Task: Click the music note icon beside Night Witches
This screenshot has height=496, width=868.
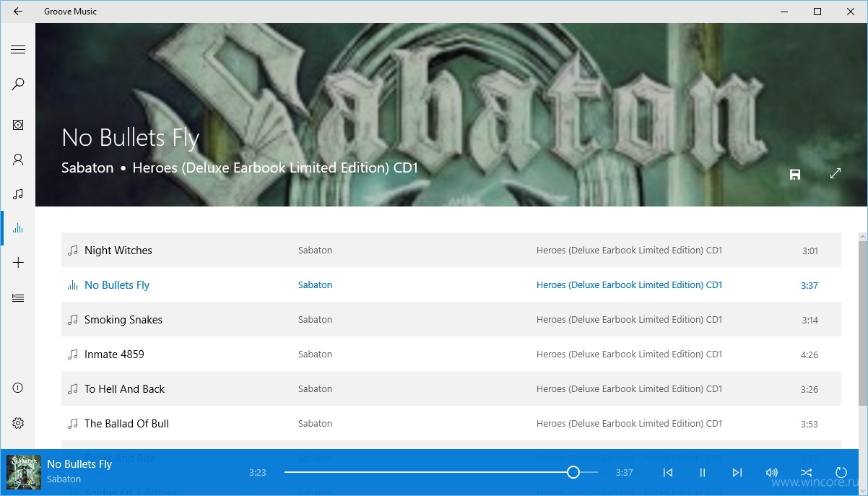Action: [72, 251]
